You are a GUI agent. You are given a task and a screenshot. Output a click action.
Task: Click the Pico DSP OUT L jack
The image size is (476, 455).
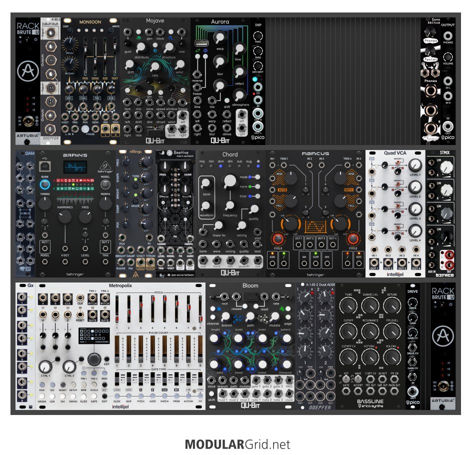[x=257, y=126]
